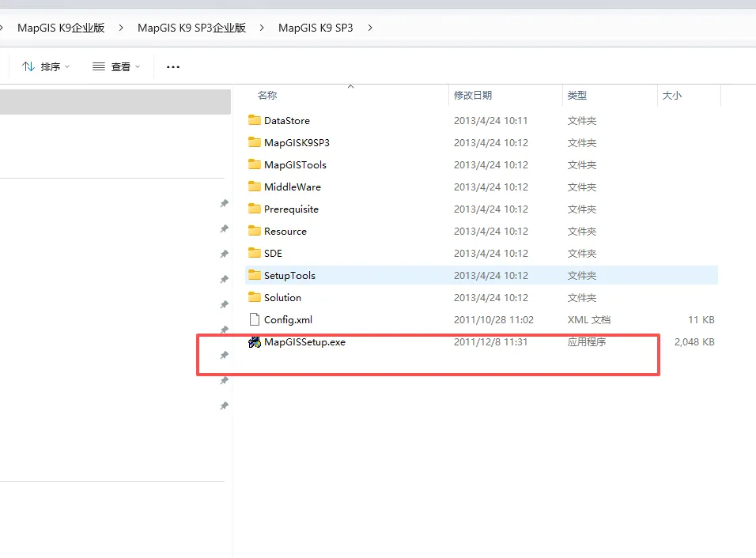
Task: Open the 排序 sort menu
Action: pos(46,66)
